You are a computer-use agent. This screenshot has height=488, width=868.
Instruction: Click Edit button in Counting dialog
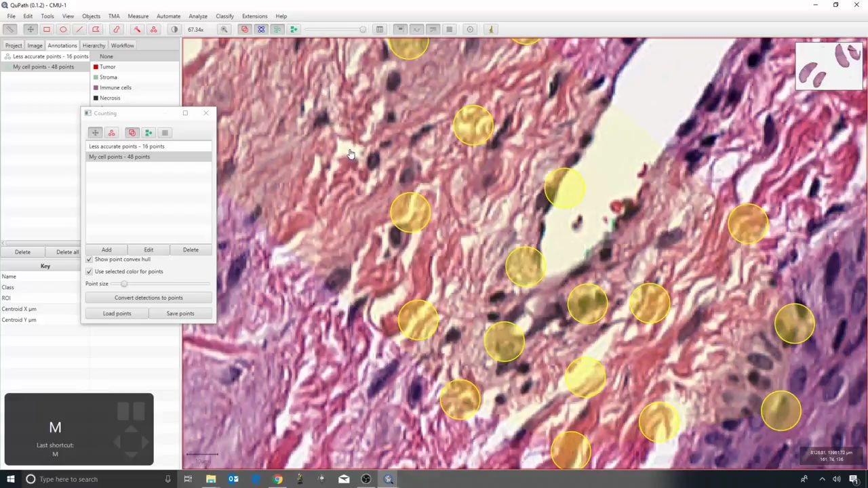[x=149, y=249]
